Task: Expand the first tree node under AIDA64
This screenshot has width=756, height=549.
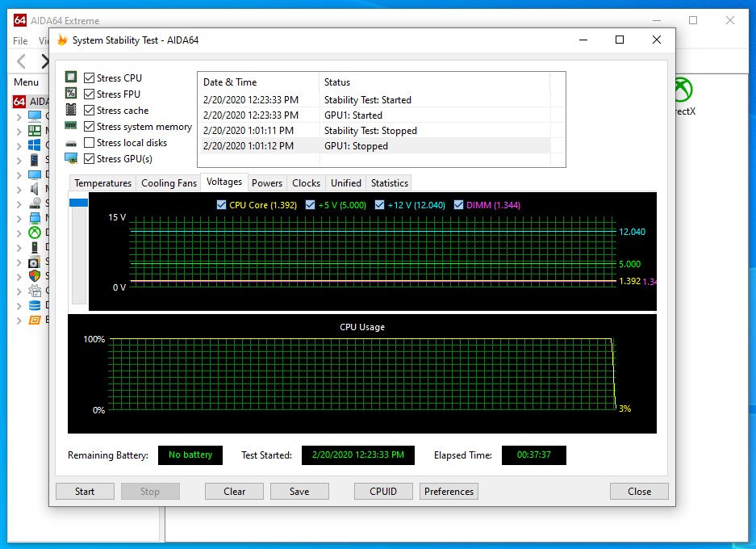Action: 19,116
